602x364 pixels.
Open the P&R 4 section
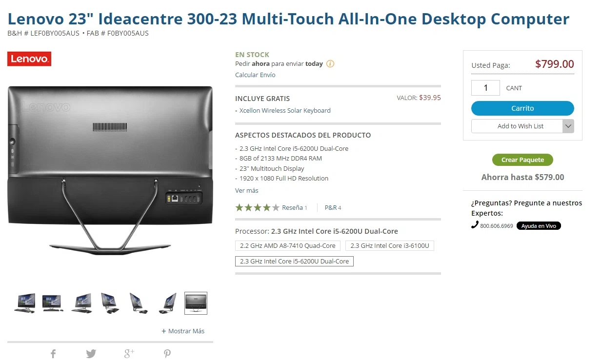pos(333,208)
